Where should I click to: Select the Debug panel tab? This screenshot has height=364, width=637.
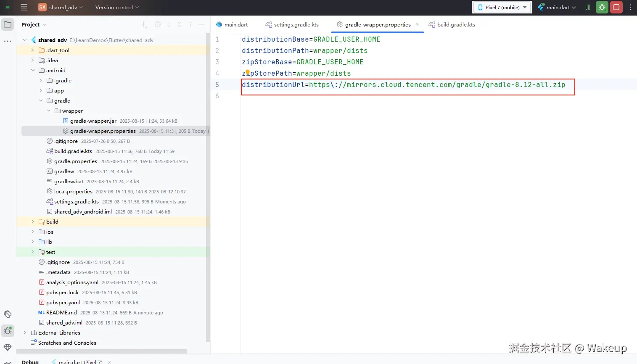pos(30,362)
